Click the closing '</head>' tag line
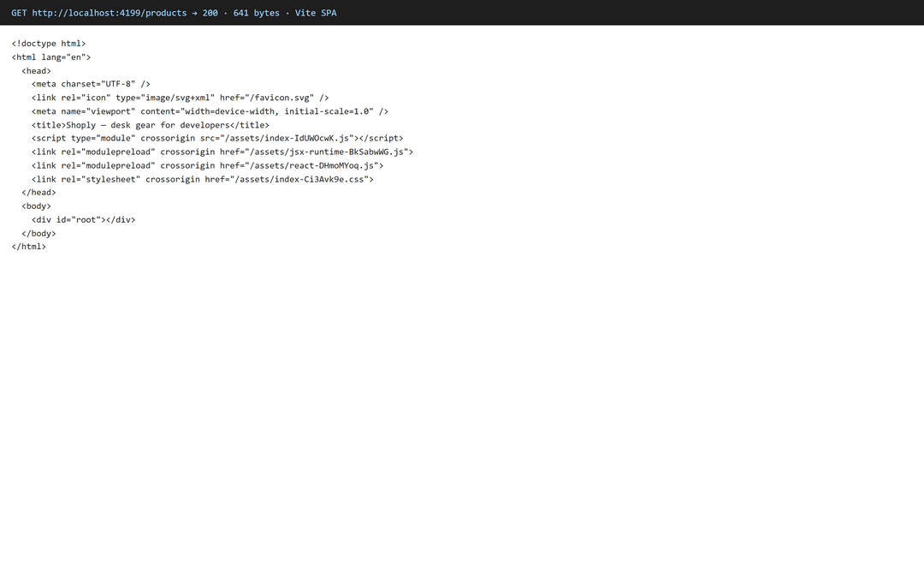Screen dimensions: 924x578 click(x=38, y=193)
